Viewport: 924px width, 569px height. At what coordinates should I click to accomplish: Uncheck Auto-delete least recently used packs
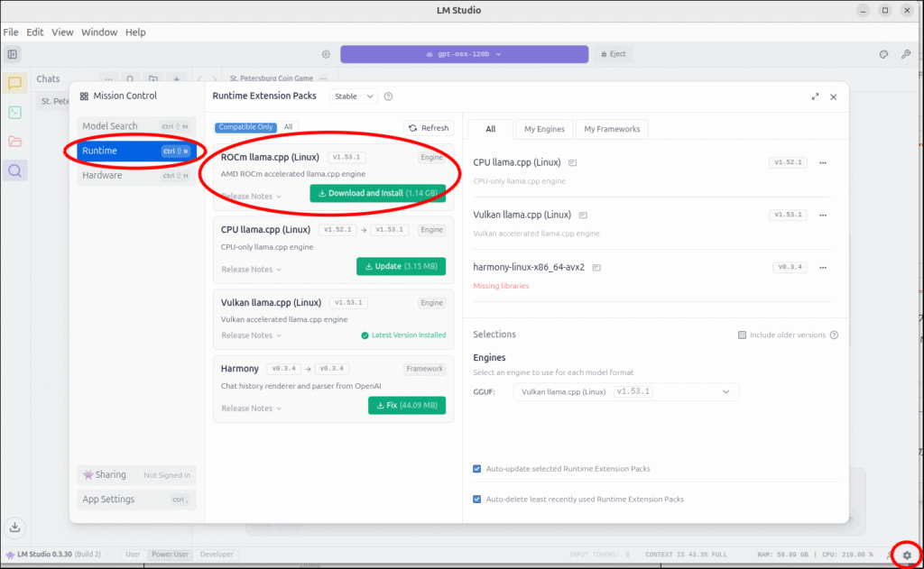pyautogui.click(x=477, y=499)
